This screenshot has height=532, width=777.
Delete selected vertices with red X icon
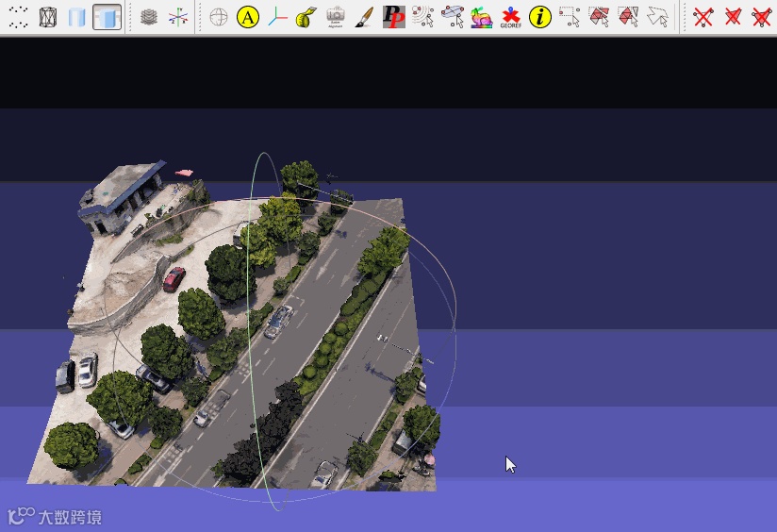(x=703, y=17)
